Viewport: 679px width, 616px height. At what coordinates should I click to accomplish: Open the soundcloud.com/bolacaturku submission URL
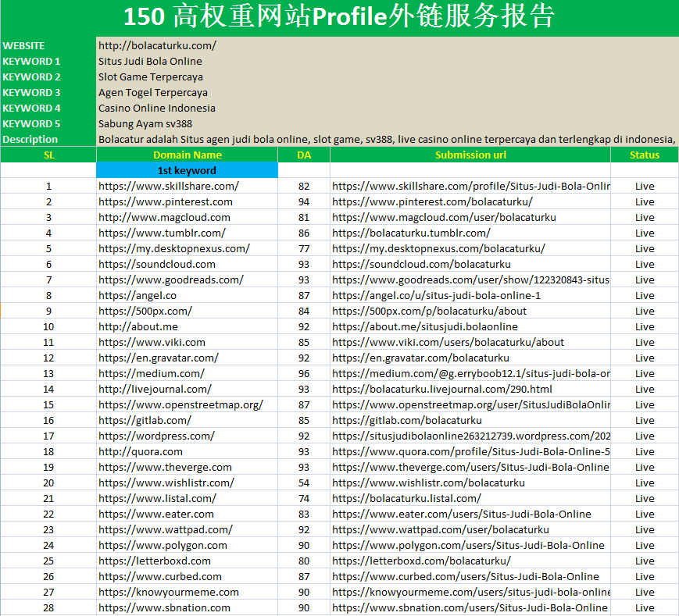click(x=421, y=264)
